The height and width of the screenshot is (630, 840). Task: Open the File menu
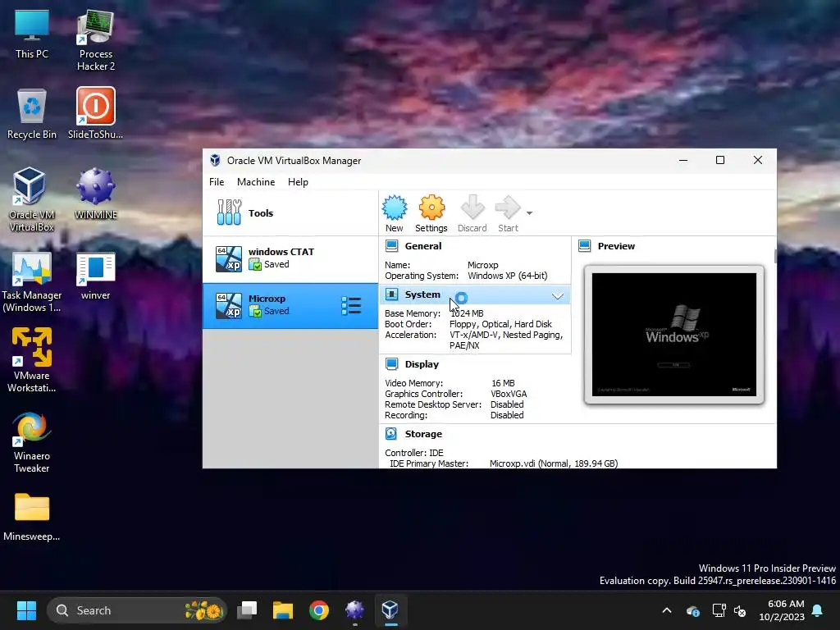(217, 182)
